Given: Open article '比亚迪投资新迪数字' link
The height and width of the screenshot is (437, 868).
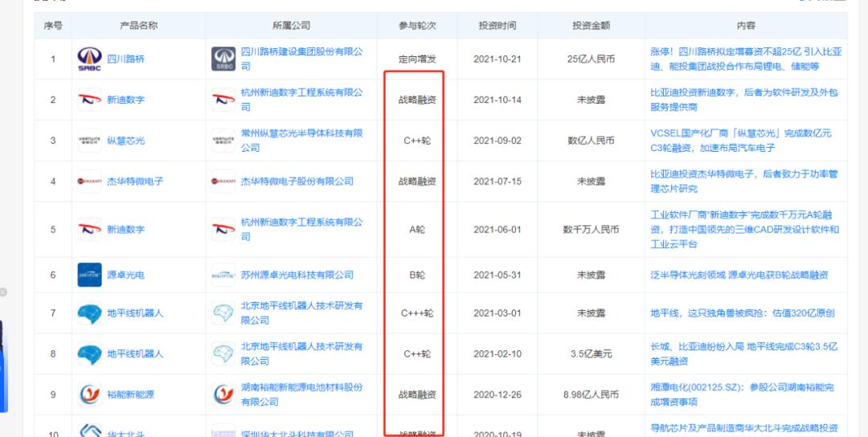Looking at the screenshot, I should click(744, 100).
